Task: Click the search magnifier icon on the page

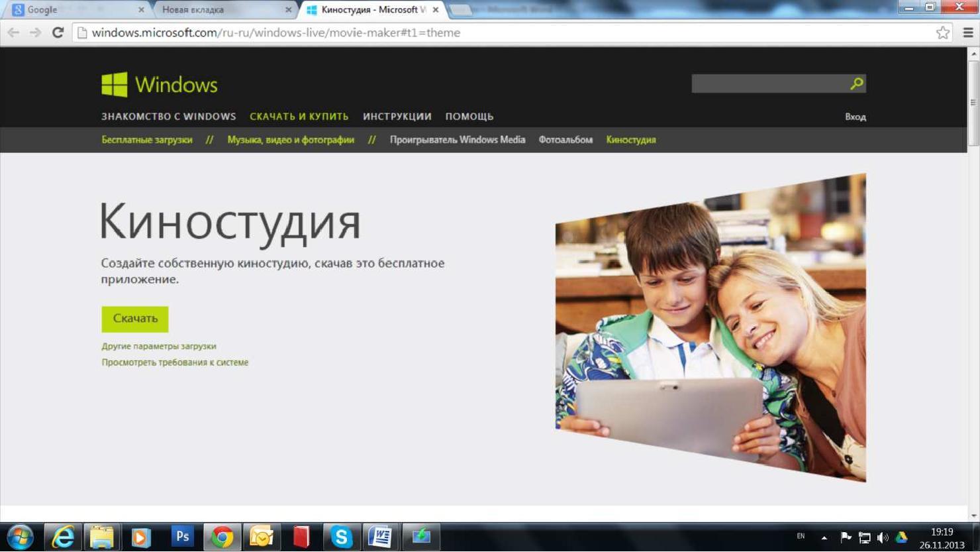Action: click(x=856, y=83)
